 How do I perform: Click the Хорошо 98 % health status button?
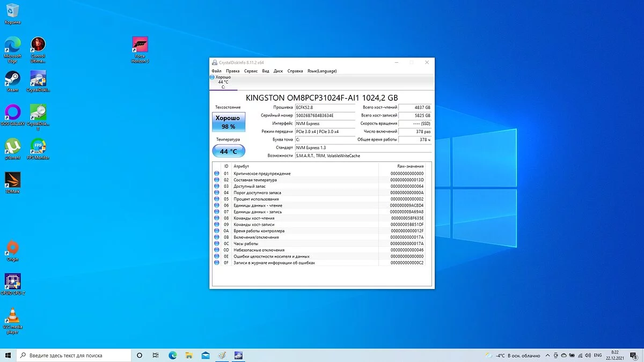[229, 122]
